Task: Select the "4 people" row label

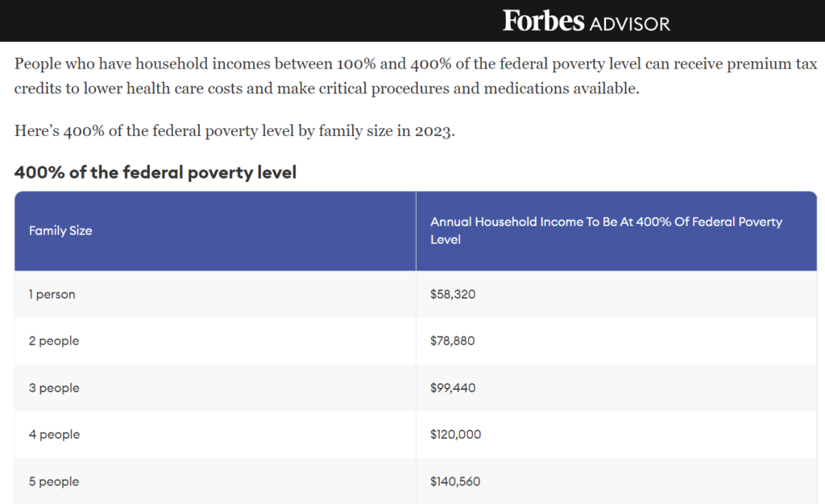Action: pos(54,435)
